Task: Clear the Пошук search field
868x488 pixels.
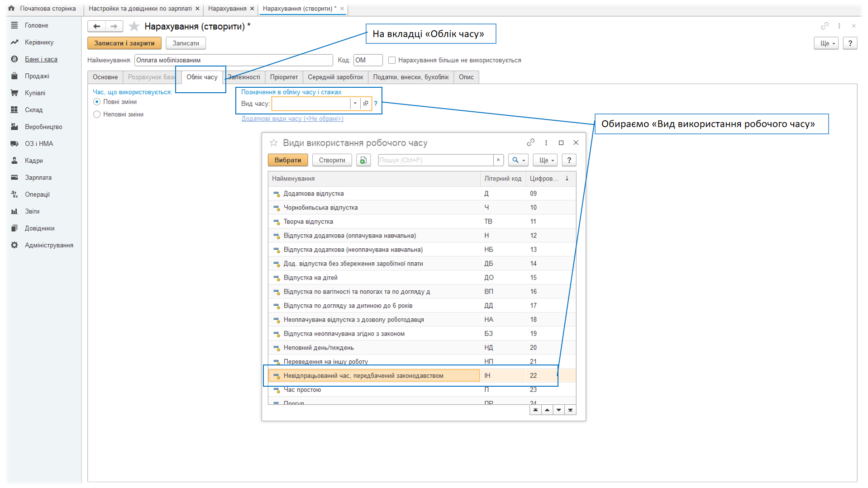Action: [498, 160]
